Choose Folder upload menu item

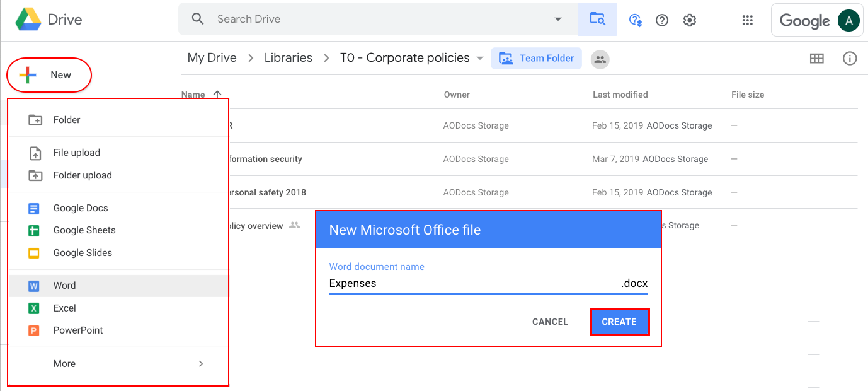(x=118, y=175)
